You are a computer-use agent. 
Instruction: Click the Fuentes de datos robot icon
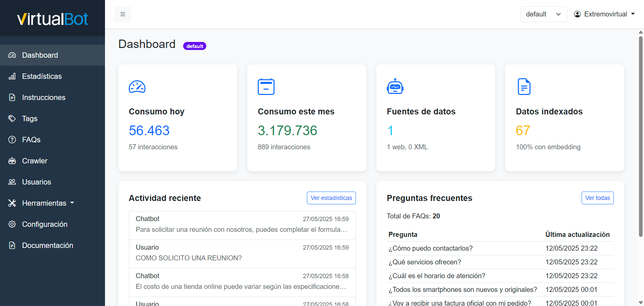click(395, 87)
